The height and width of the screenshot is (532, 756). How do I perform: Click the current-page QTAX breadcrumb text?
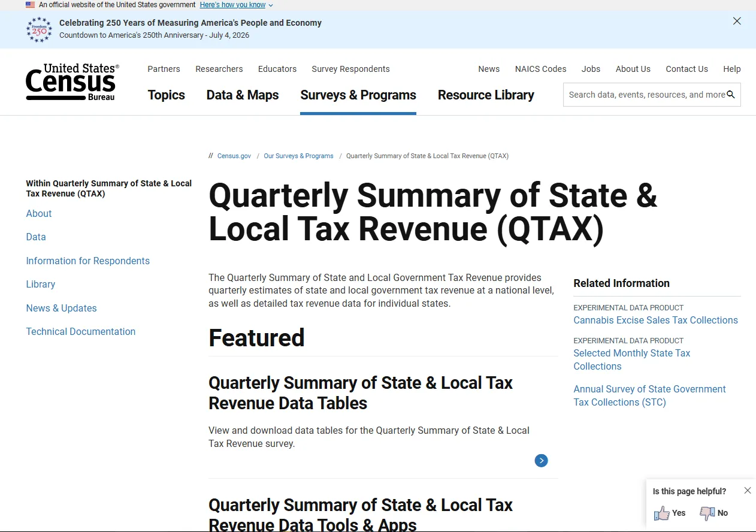point(427,156)
